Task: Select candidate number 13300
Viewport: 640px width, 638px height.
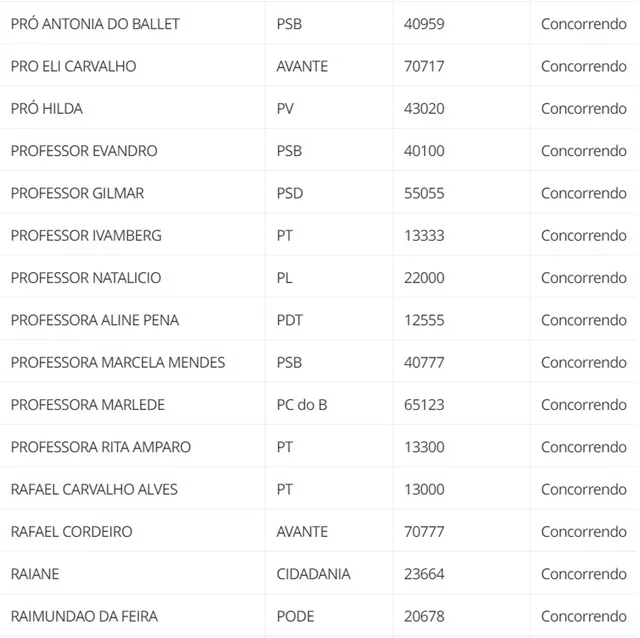Action: pos(424,447)
